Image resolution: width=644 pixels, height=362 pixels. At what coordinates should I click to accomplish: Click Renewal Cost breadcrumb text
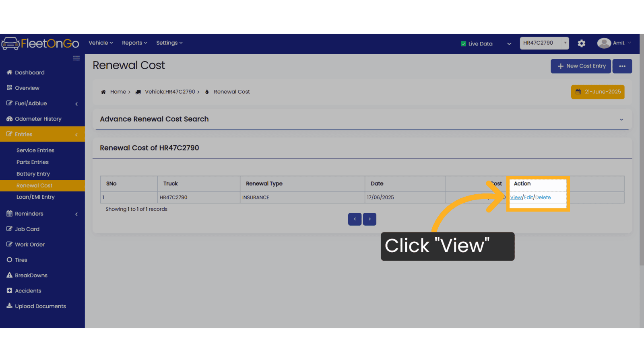pyautogui.click(x=232, y=92)
